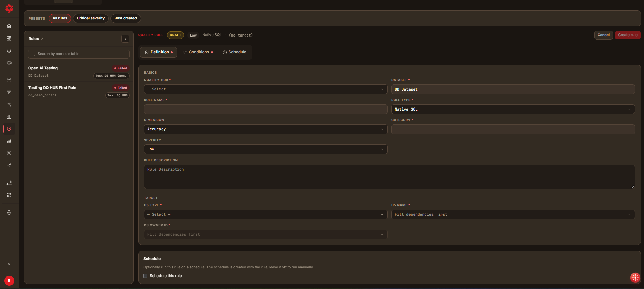The width and height of the screenshot is (644, 289).
Task: Open the Severity dropdown
Action: point(266,149)
